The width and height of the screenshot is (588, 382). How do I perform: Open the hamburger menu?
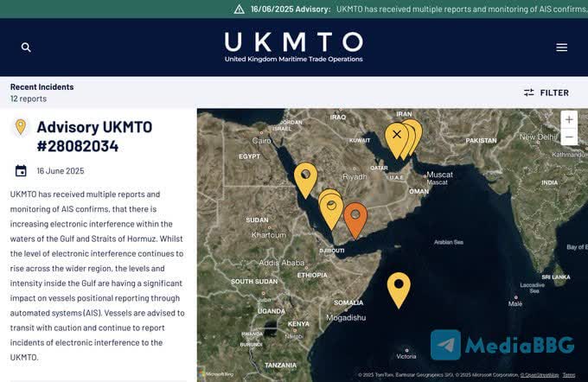coord(561,48)
